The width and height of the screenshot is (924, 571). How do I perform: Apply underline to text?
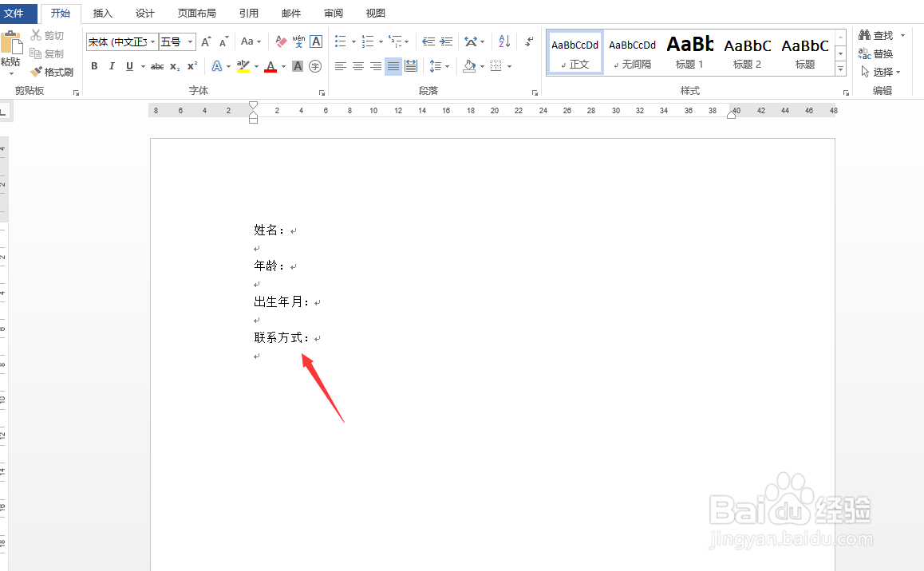coord(128,66)
